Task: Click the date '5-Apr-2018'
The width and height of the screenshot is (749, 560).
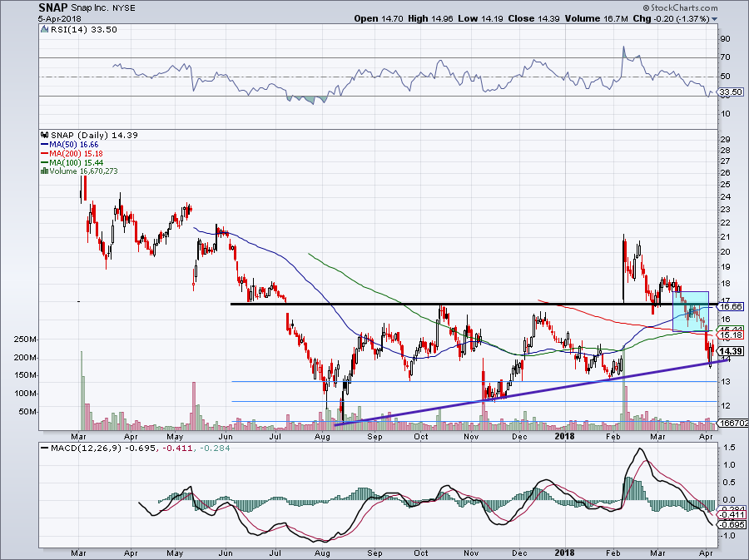Action: (x=60, y=19)
